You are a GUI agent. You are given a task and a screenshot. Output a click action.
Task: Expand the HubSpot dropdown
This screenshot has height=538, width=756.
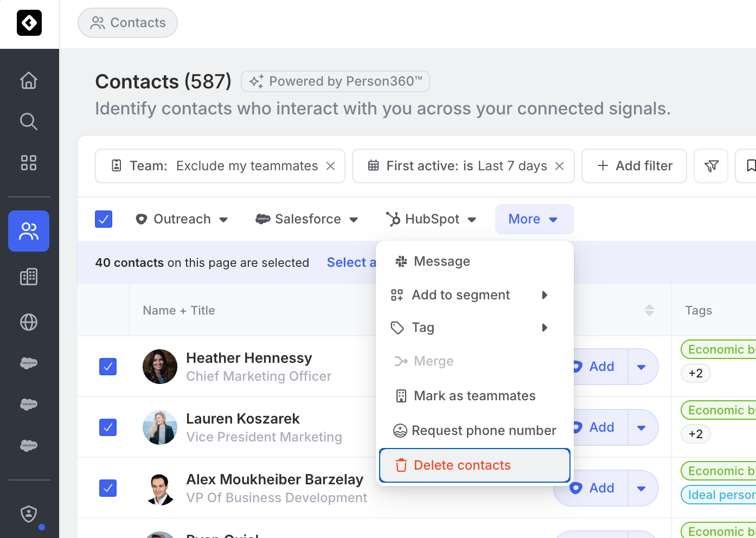[431, 219]
